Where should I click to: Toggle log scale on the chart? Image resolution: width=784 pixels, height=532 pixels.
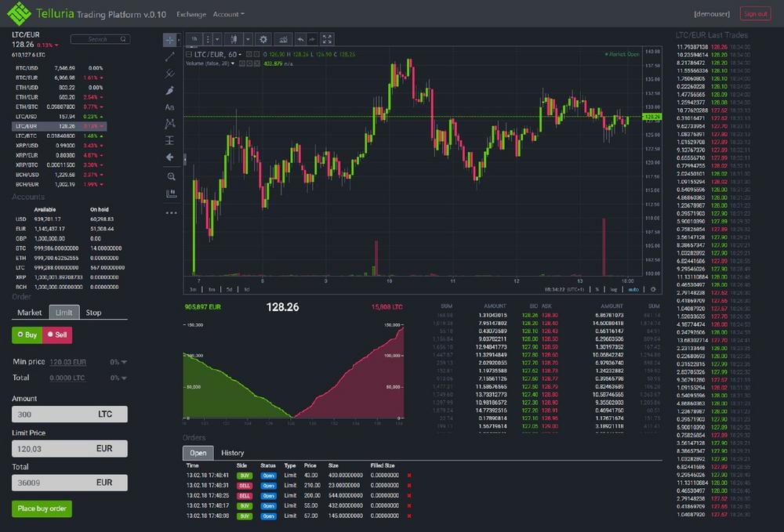click(612, 289)
